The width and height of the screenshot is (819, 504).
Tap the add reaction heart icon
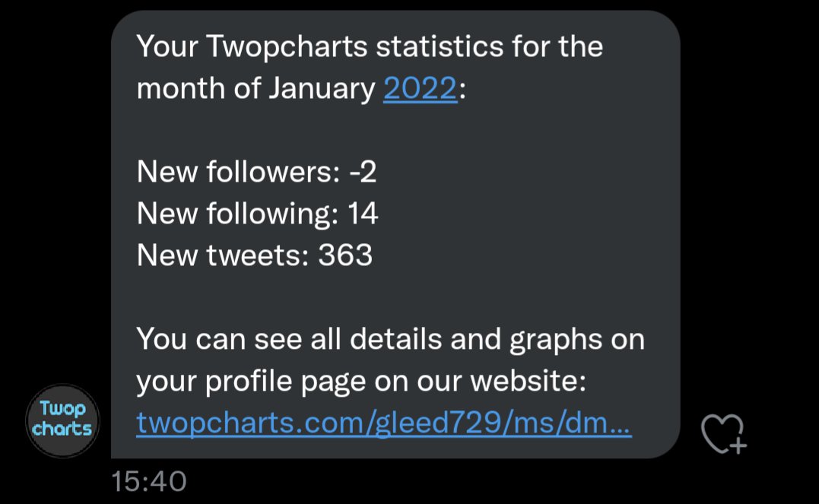722,434
